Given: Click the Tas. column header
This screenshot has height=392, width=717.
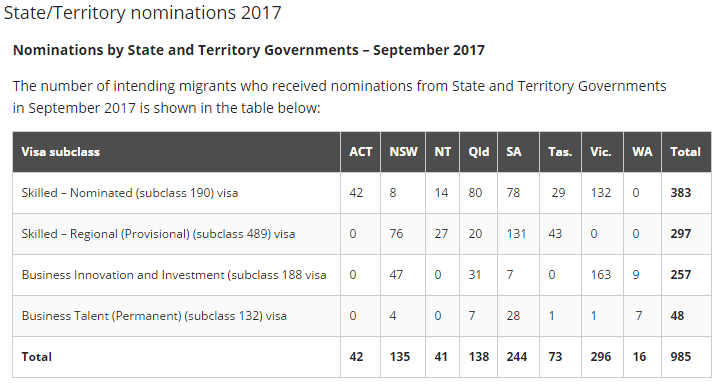Looking at the screenshot, I should pos(560,152).
